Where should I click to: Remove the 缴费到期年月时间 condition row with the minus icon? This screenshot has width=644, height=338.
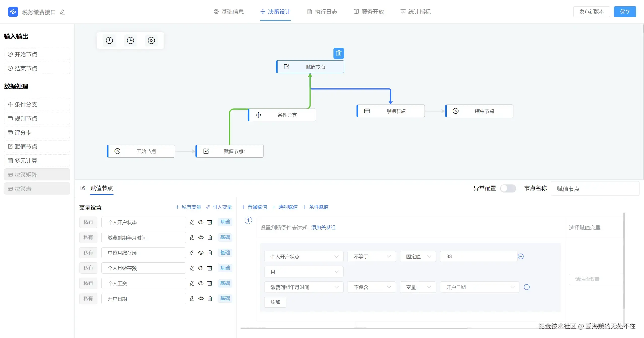point(526,287)
